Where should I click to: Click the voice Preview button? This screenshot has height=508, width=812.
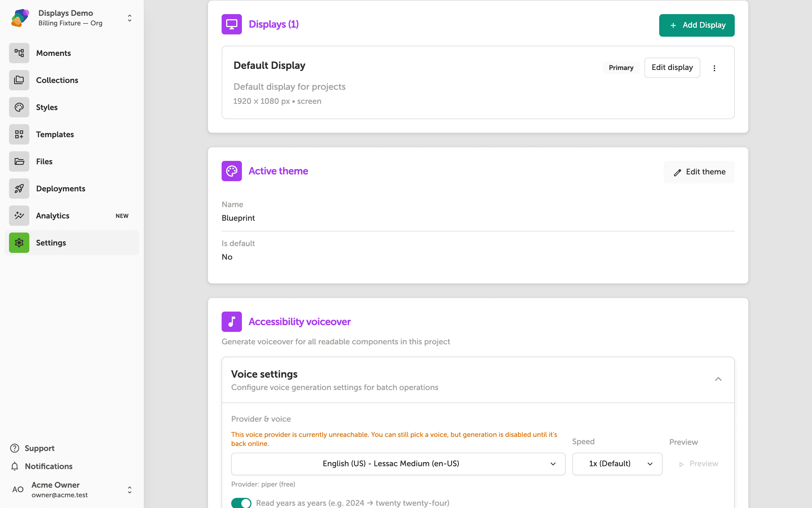click(699, 464)
